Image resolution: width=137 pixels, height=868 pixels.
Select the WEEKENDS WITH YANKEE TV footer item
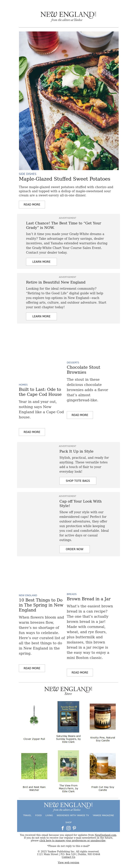[x=73, y=815]
